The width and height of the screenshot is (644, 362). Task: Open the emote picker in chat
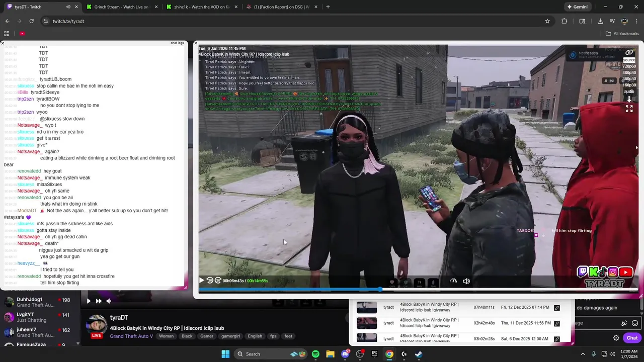pyautogui.click(x=635, y=323)
